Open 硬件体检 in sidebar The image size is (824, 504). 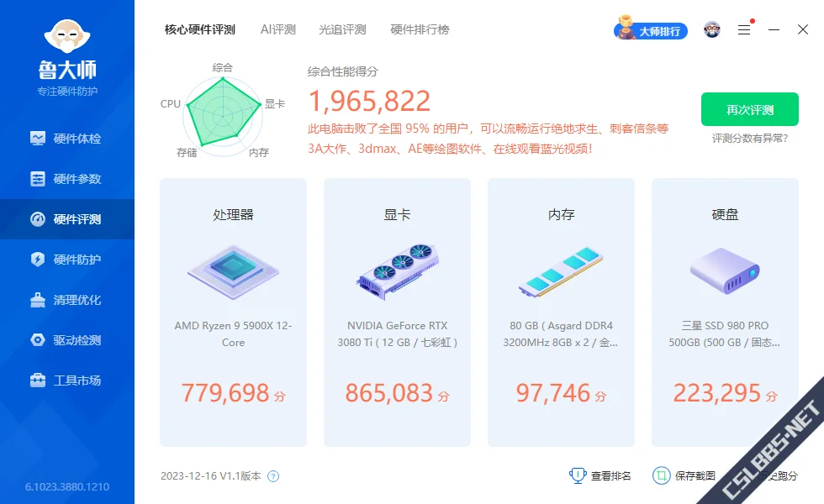[x=67, y=139]
